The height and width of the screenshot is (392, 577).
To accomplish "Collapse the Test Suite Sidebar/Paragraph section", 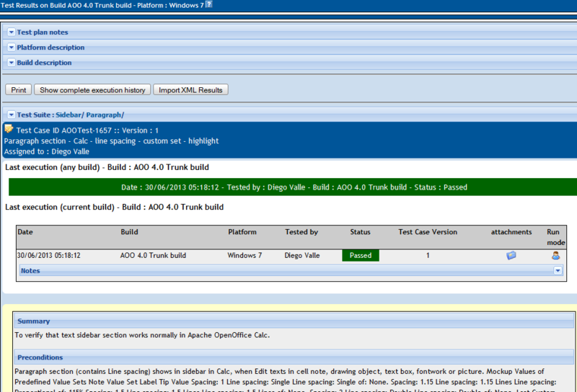I will tap(11, 115).
